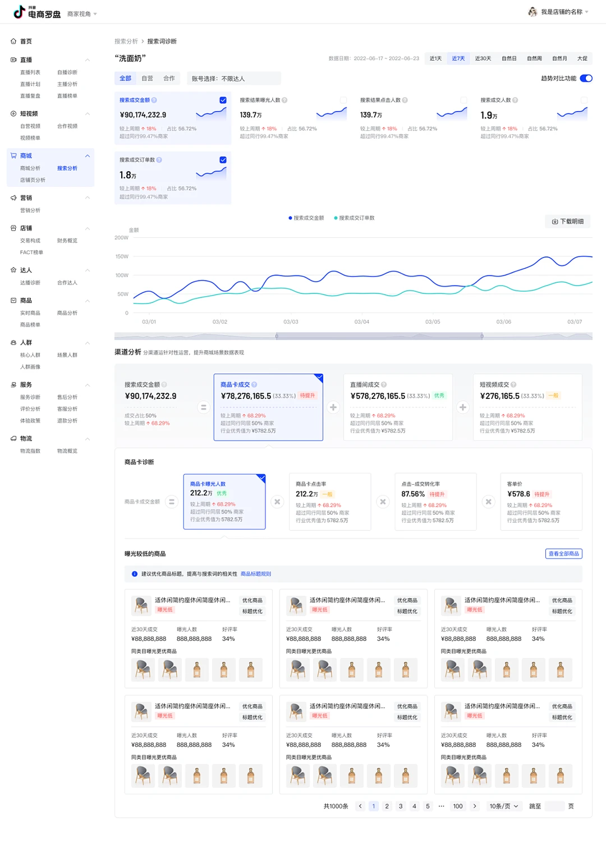606x868 pixels.
Task: Go to page 3 in pagination
Action: pos(401,806)
